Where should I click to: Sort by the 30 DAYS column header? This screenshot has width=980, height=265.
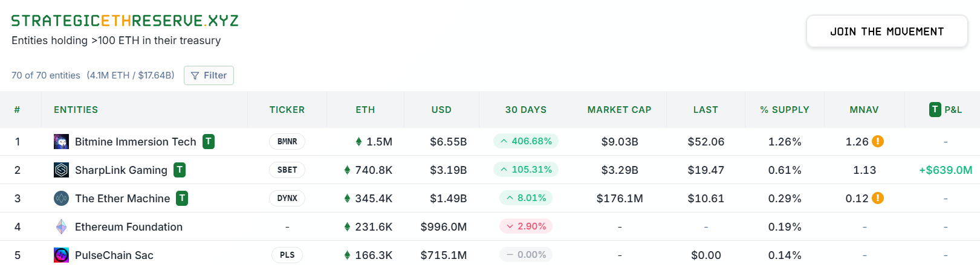point(525,110)
